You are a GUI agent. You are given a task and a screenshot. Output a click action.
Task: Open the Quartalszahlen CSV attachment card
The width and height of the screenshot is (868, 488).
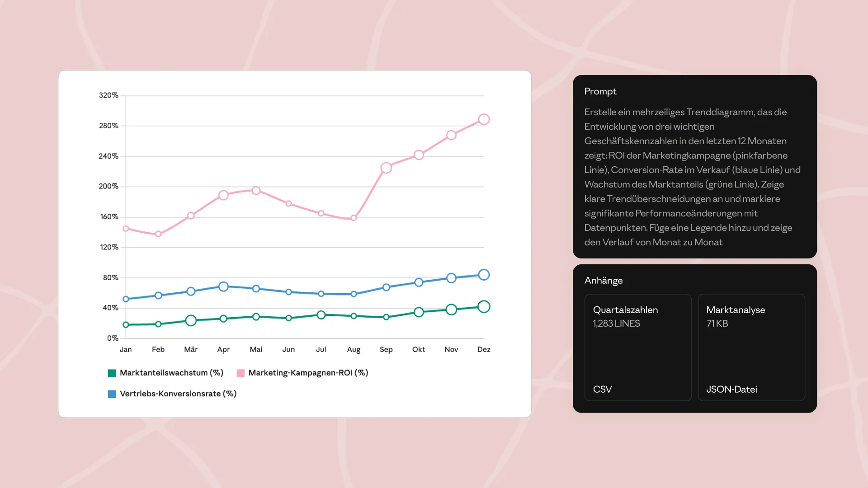point(638,347)
